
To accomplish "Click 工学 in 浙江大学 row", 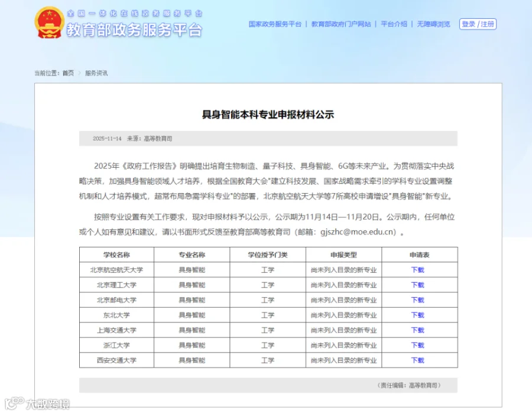I will pyautogui.click(x=268, y=345).
